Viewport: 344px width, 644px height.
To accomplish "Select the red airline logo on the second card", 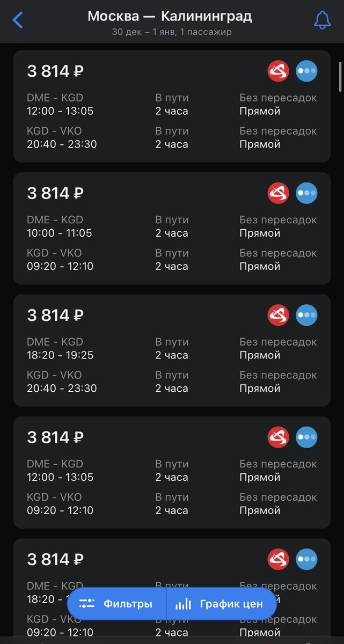I will pyautogui.click(x=278, y=193).
